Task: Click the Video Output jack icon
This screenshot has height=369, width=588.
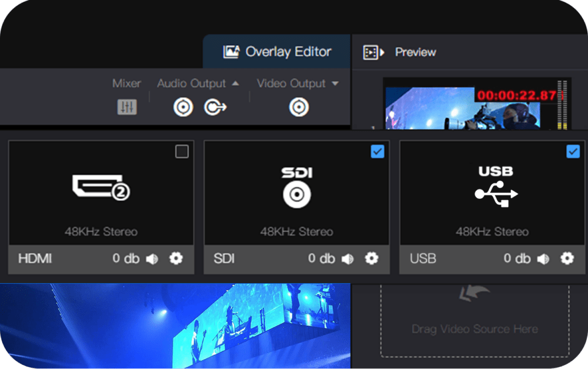Action: [x=299, y=107]
